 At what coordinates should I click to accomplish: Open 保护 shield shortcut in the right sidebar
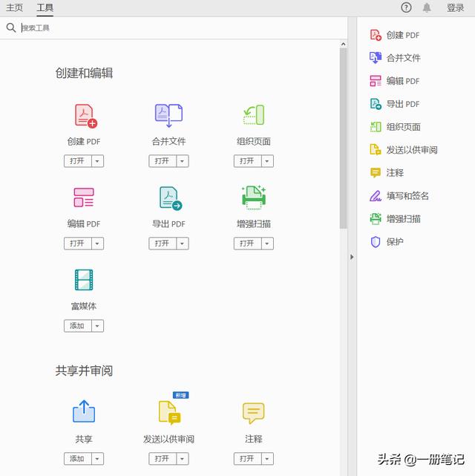tap(387, 241)
